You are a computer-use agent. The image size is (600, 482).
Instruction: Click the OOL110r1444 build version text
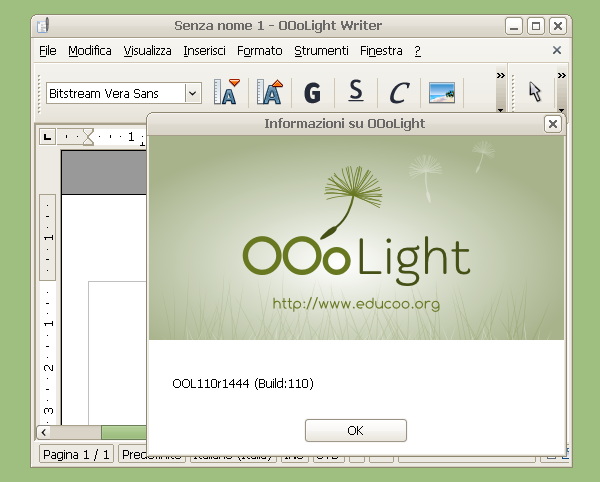pos(243,383)
